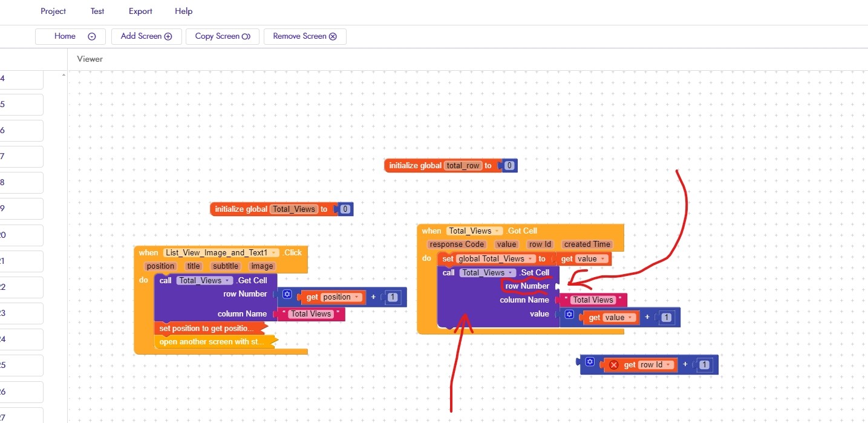The height and width of the screenshot is (423, 868).
Task: Click gear icon on row Id plus block
Action: coord(590,362)
